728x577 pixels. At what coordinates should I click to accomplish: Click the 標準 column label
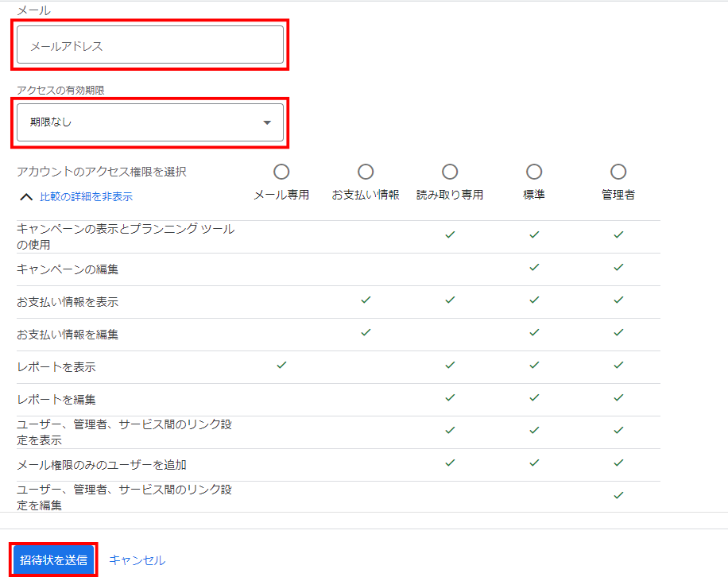click(x=534, y=195)
